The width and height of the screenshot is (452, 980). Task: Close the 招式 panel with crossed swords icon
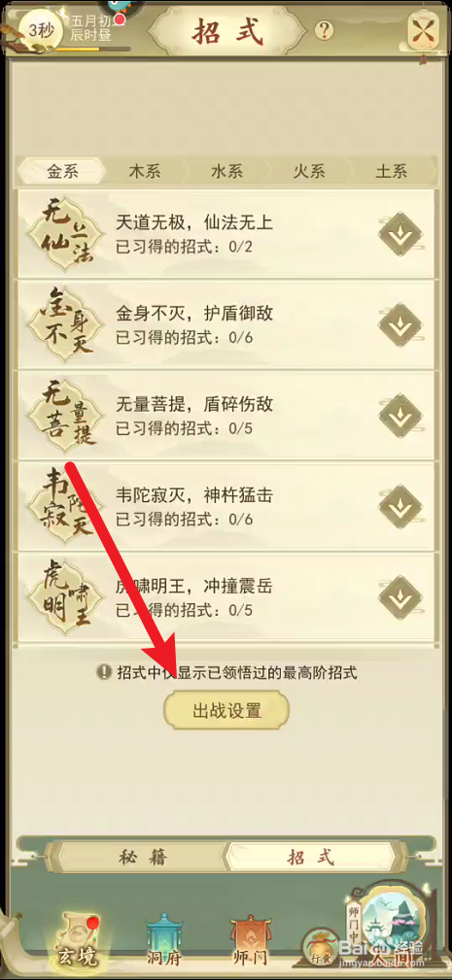click(423, 30)
